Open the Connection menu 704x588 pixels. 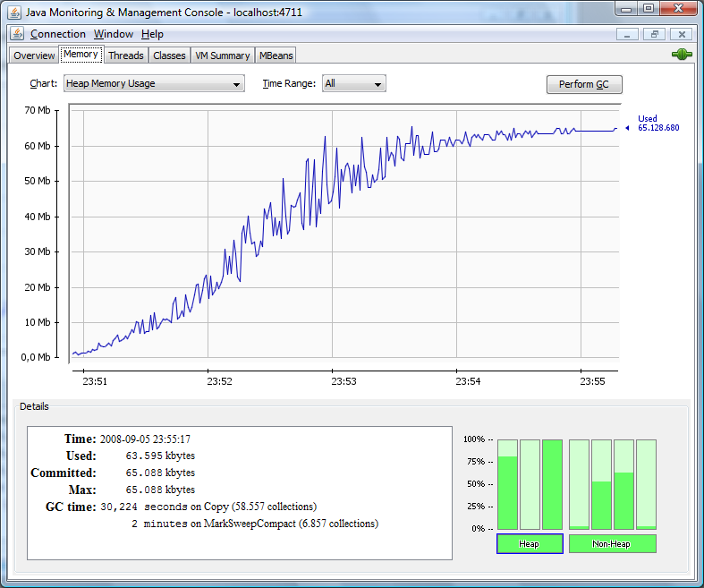pyautogui.click(x=57, y=34)
